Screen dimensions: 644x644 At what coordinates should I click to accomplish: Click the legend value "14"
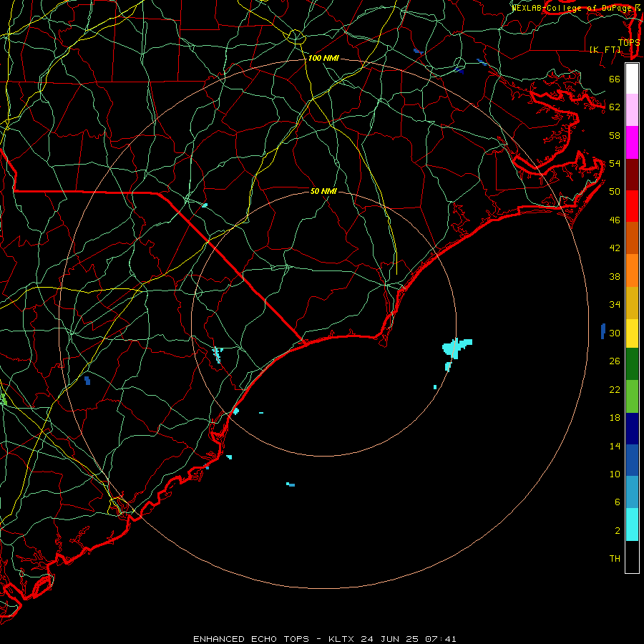pos(615,446)
